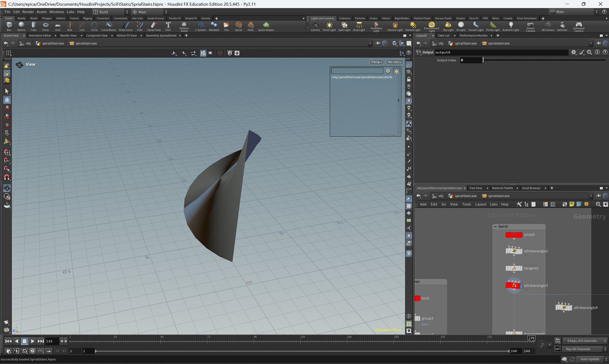Add an Area Light
Screen dimensions: 609x364
click(359, 26)
